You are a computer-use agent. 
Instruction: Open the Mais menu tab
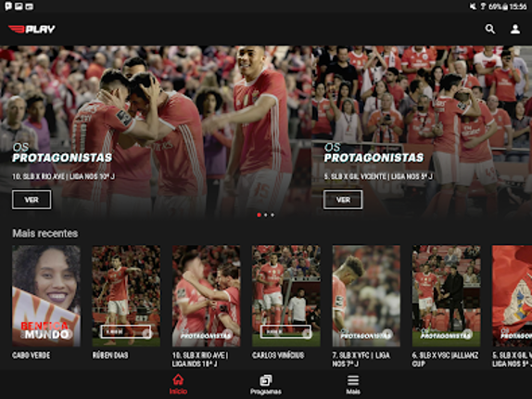(x=353, y=384)
